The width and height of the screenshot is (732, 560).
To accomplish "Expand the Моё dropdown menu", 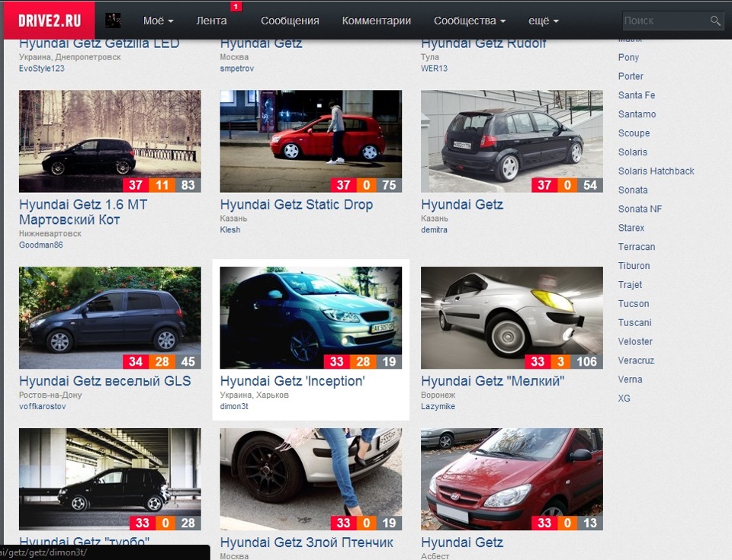I will click(x=159, y=21).
